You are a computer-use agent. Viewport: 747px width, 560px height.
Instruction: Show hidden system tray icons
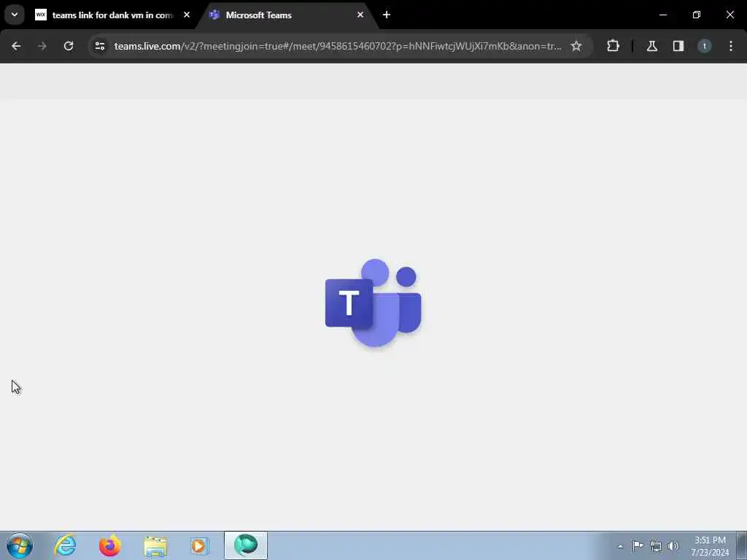[x=620, y=546]
